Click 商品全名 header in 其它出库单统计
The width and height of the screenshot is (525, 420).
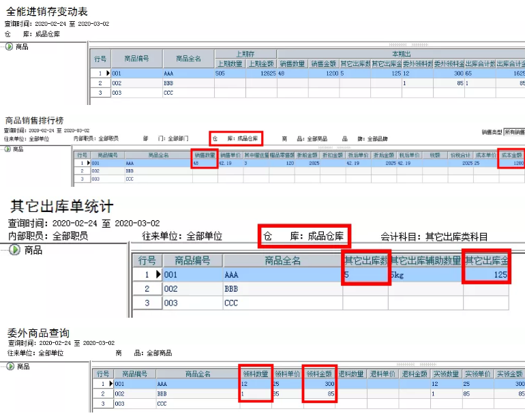coord(282,260)
